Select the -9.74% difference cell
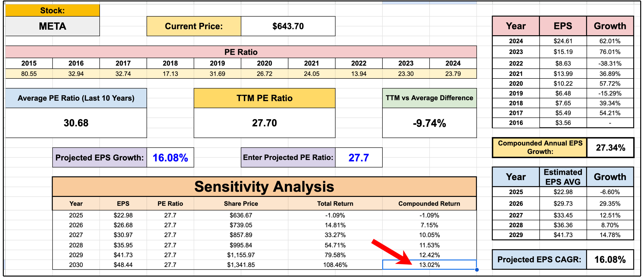Viewport: 644px width, 277px height. [x=429, y=123]
